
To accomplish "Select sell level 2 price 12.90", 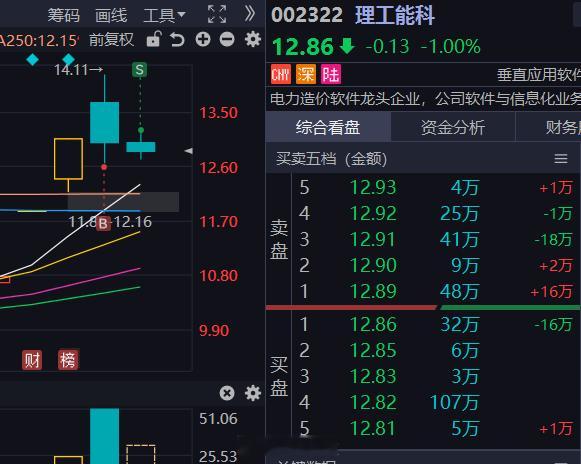I will (x=373, y=265).
